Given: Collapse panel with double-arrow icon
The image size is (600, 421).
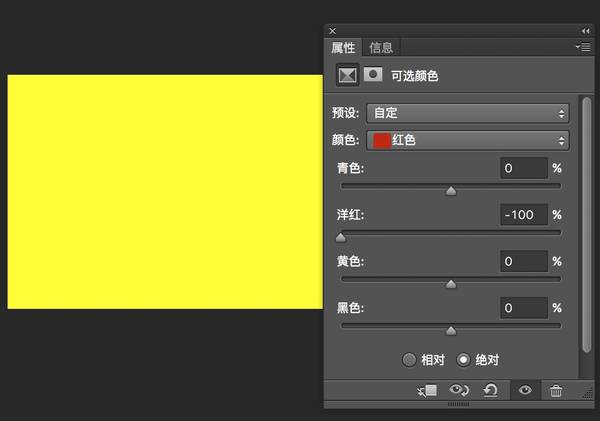Looking at the screenshot, I should [586, 31].
